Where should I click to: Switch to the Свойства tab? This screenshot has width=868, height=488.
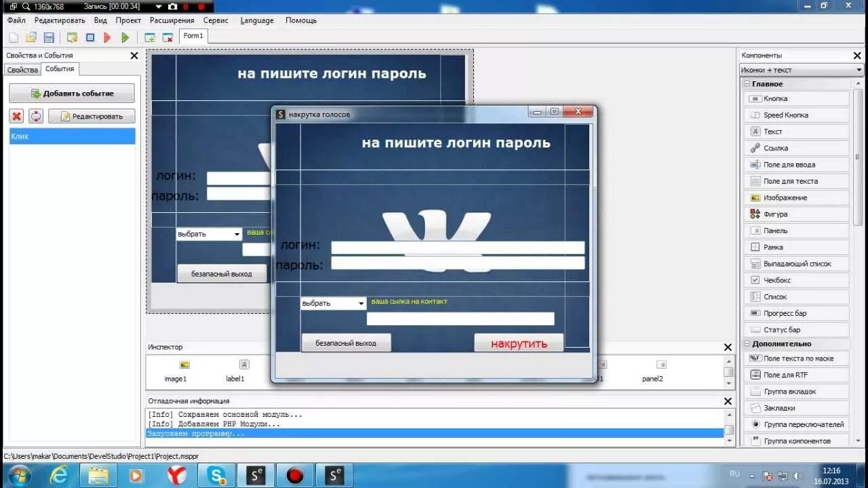point(22,70)
